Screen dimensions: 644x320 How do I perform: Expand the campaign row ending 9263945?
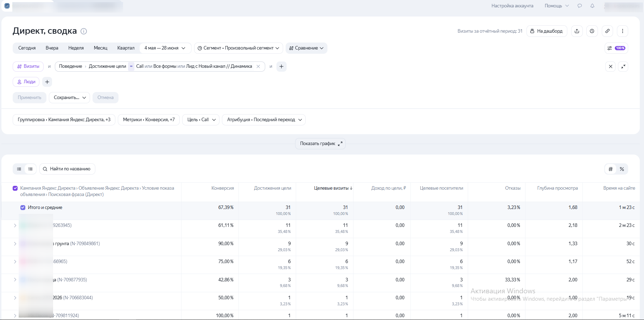(15, 226)
